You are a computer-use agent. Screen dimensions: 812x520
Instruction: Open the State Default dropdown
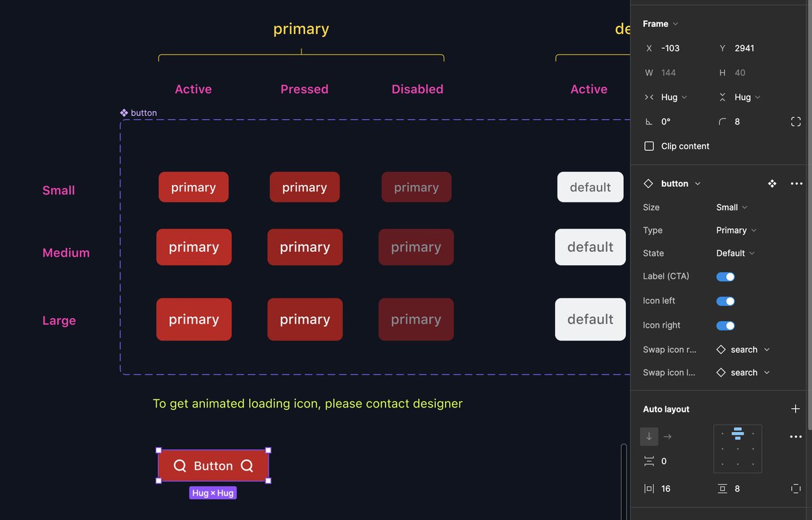736,253
